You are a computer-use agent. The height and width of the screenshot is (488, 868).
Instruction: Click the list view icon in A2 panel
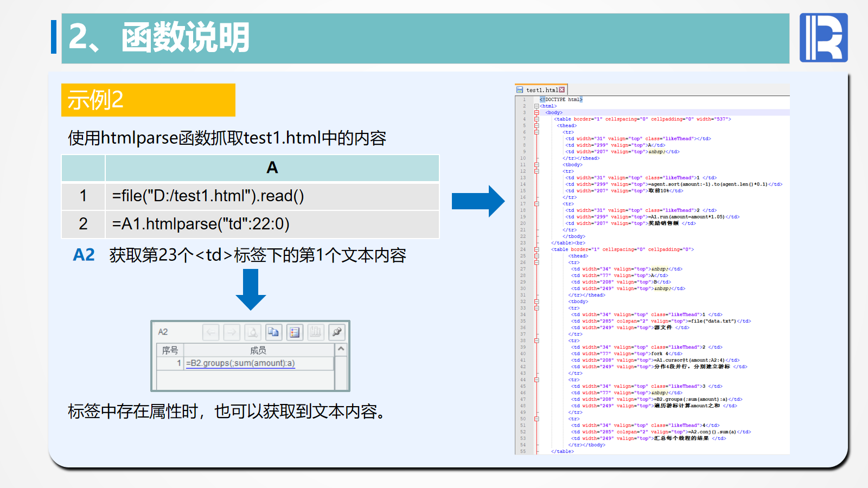295,332
